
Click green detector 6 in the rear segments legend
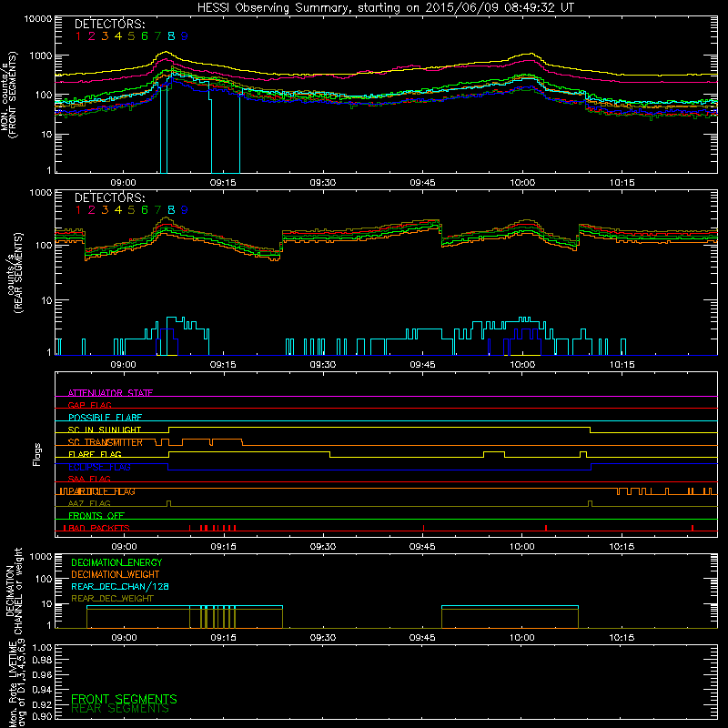coord(145,210)
